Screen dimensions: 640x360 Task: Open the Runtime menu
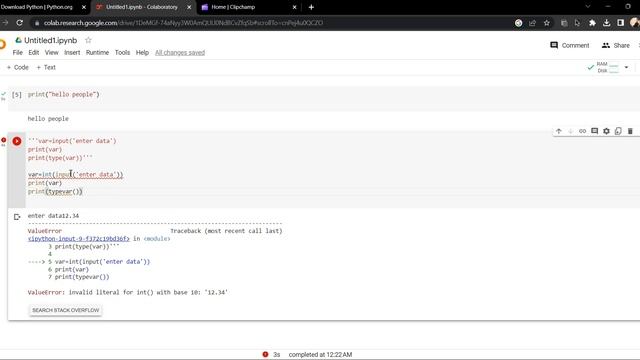97,52
